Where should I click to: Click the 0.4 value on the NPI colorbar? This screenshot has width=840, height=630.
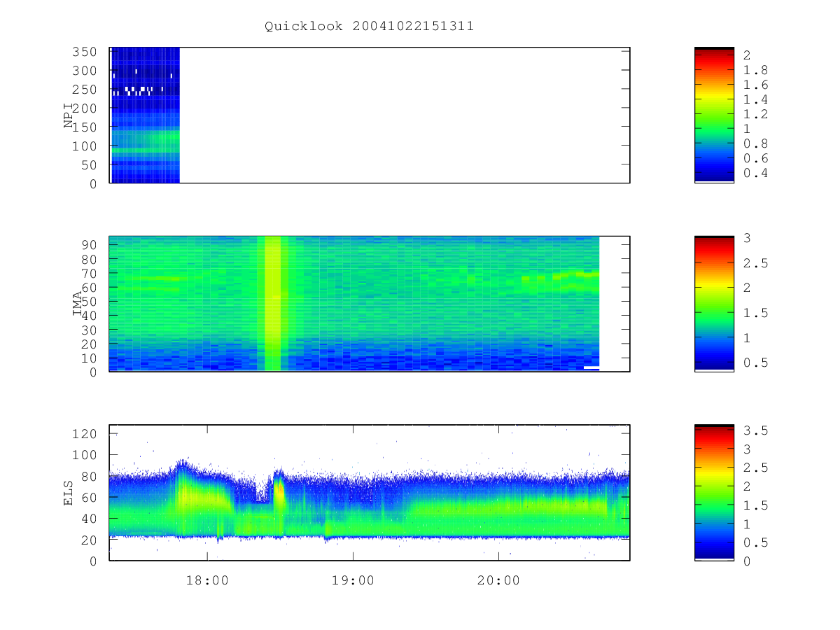[x=755, y=173]
